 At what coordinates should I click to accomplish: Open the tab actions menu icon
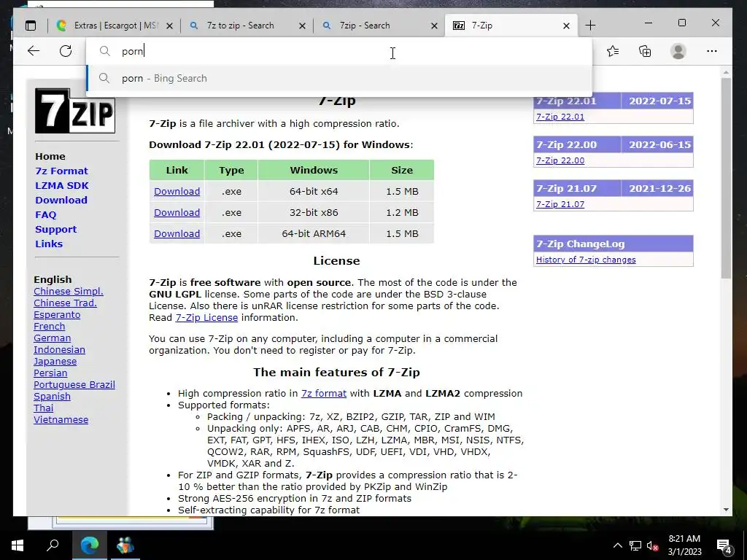pyautogui.click(x=31, y=26)
